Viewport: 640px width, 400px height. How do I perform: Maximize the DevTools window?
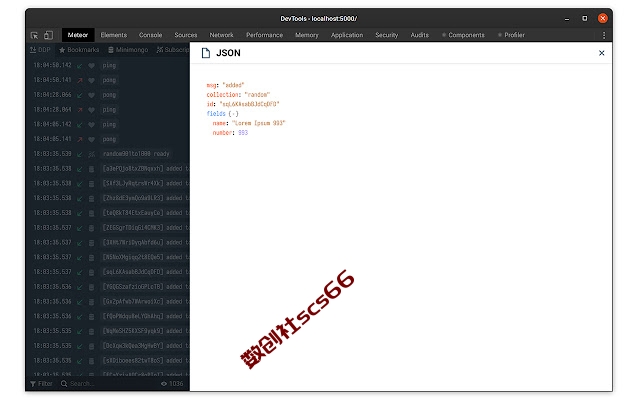tap(584, 18)
